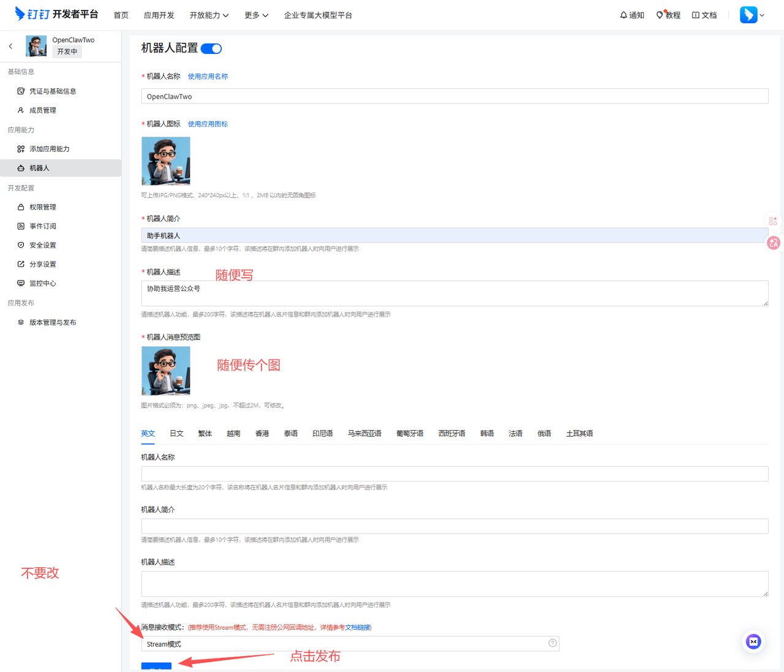Viewport: 784px width, 672px height.
Task: Click the translate floating icon at right edge
Action: click(774, 243)
